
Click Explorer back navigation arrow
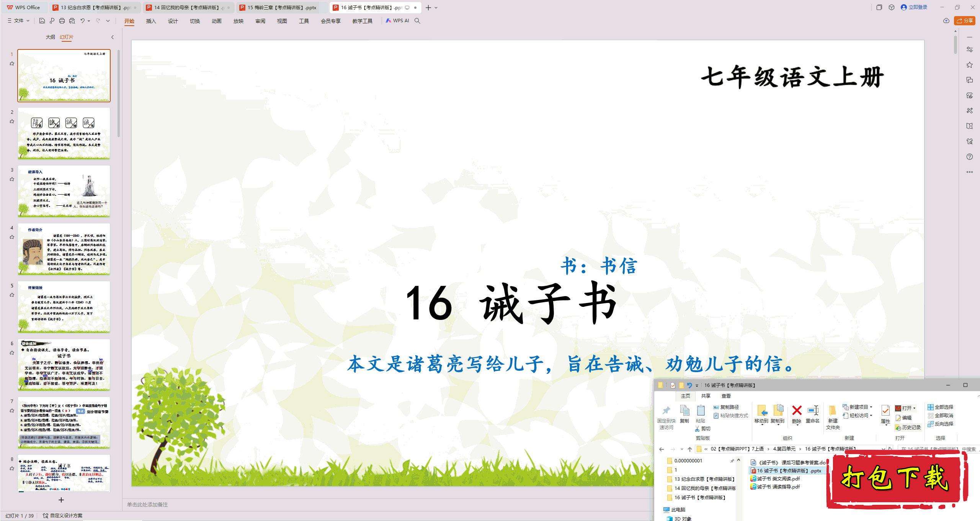tap(661, 449)
